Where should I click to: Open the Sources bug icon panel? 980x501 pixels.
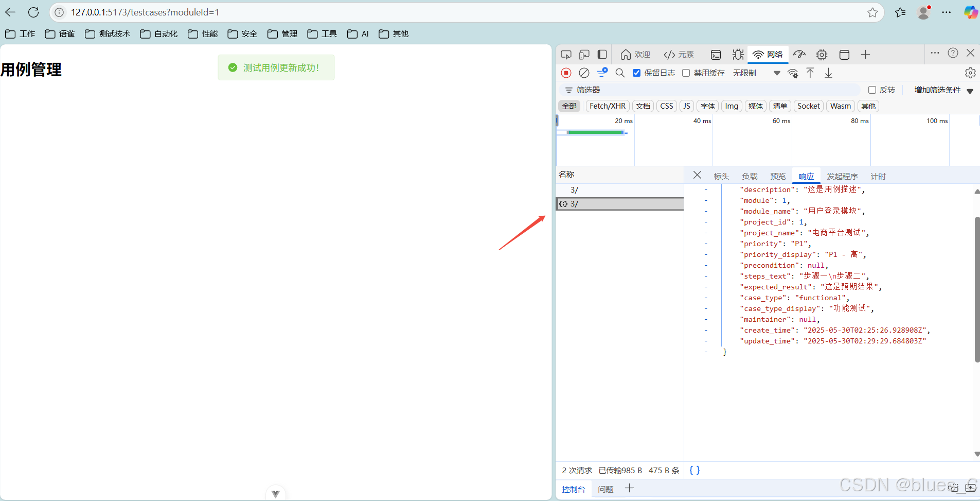pos(738,55)
